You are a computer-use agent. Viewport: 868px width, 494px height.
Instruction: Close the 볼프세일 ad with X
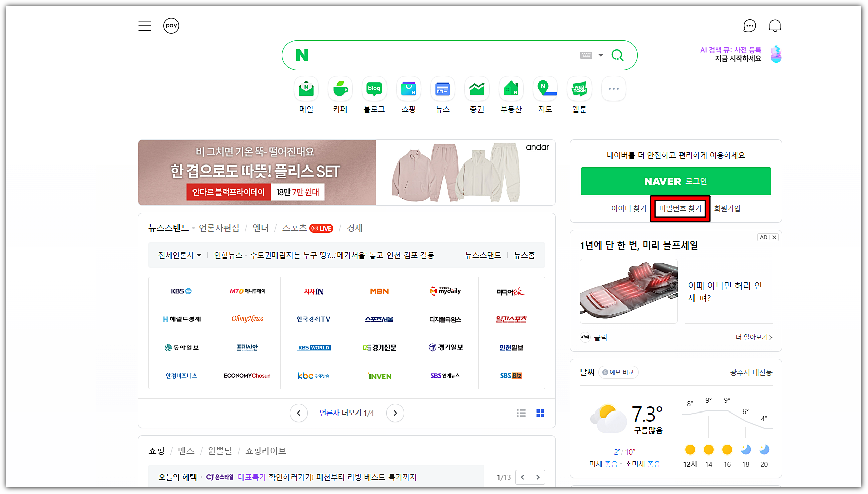point(774,237)
